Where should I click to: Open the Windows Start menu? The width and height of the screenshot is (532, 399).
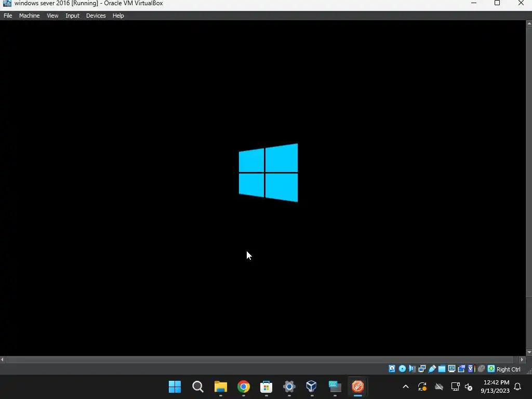(x=175, y=387)
